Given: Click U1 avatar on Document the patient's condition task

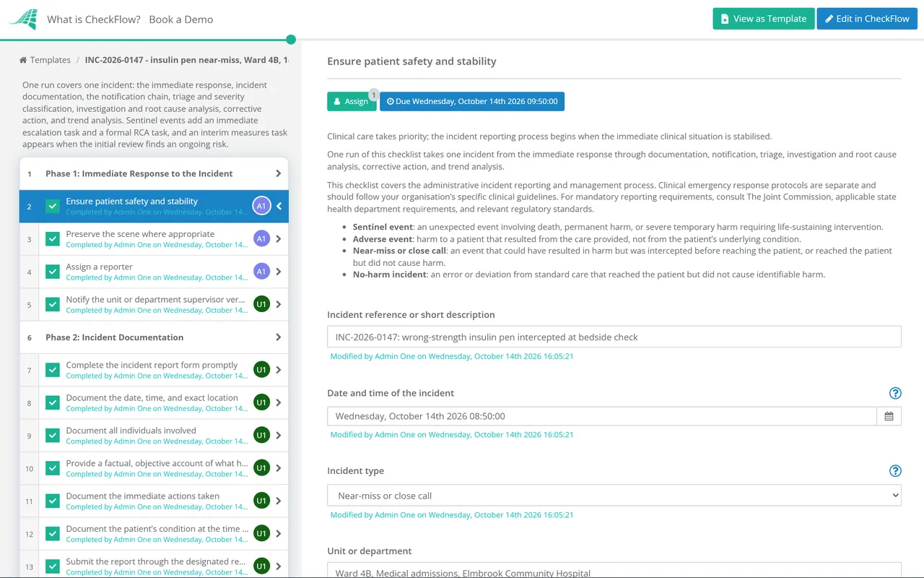Looking at the screenshot, I should coord(261,533).
